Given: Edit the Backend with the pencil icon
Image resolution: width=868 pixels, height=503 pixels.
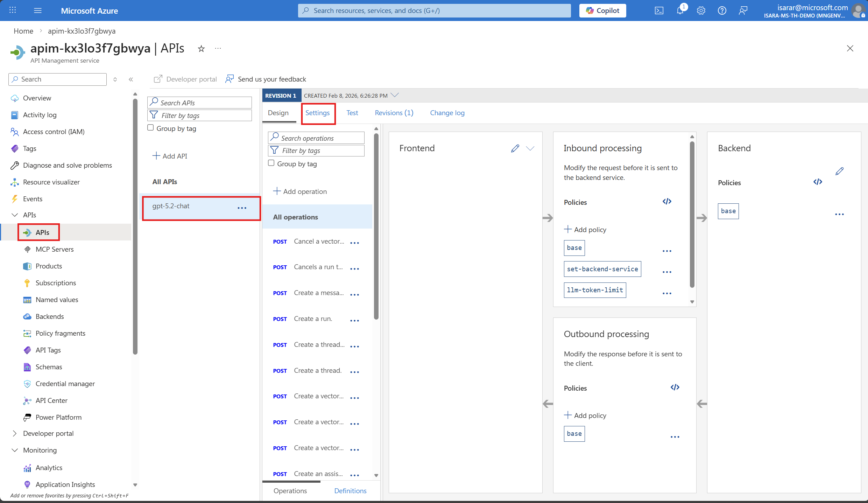Looking at the screenshot, I should (x=839, y=171).
